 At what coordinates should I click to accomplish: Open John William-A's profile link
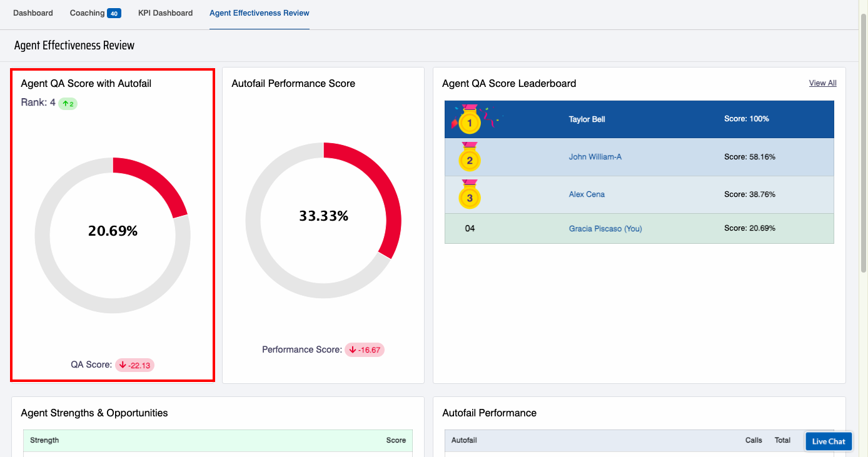pos(595,157)
